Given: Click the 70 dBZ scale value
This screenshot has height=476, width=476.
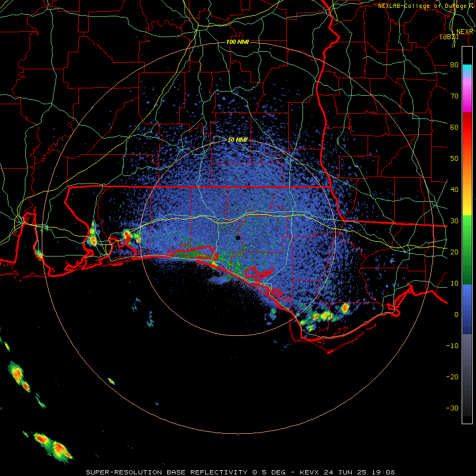Looking at the screenshot, I should [x=454, y=96].
